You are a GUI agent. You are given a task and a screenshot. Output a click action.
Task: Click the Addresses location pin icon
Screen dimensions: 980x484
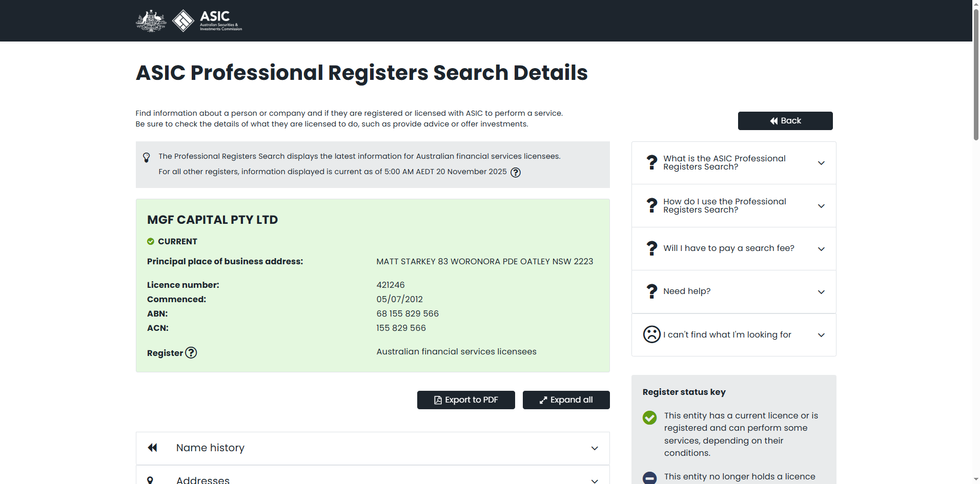click(150, 480)
